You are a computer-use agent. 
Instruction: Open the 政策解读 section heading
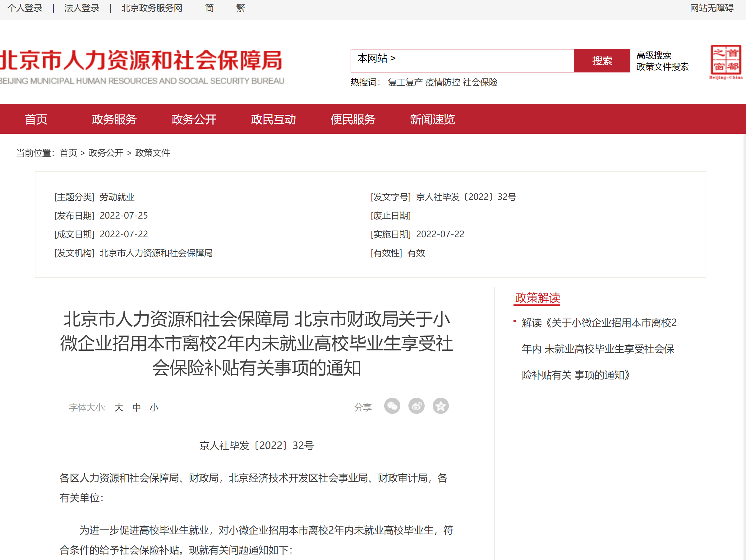coord(537,298)
